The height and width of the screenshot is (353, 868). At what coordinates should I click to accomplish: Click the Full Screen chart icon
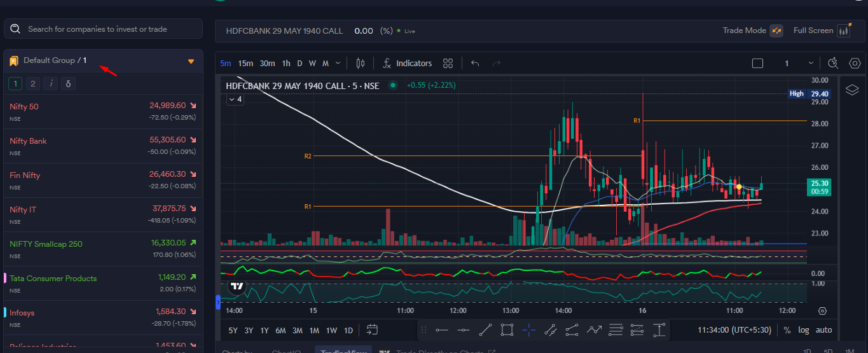coord(844,31)
